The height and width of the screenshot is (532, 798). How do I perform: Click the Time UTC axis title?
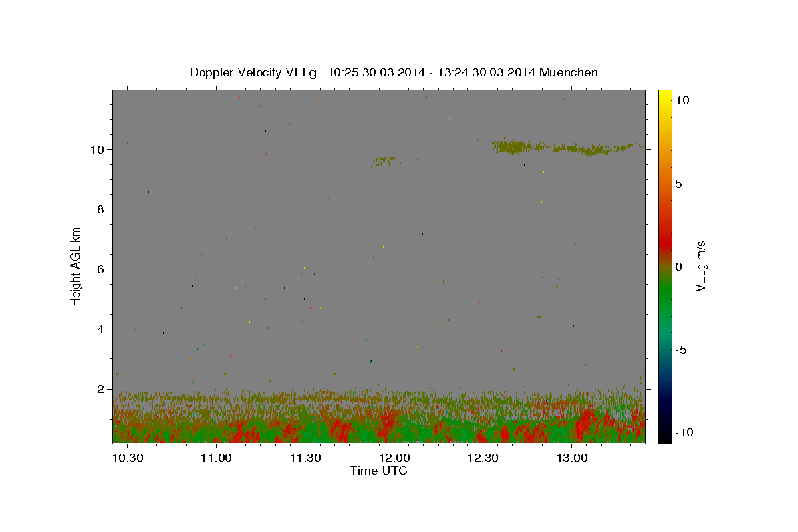coord(378,471)
